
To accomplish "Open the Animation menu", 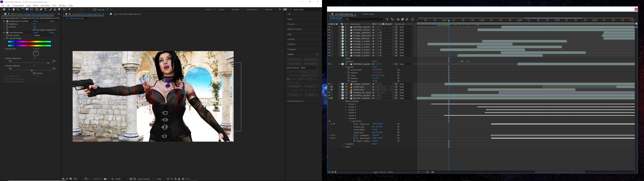I will click(x=45, y=6).
